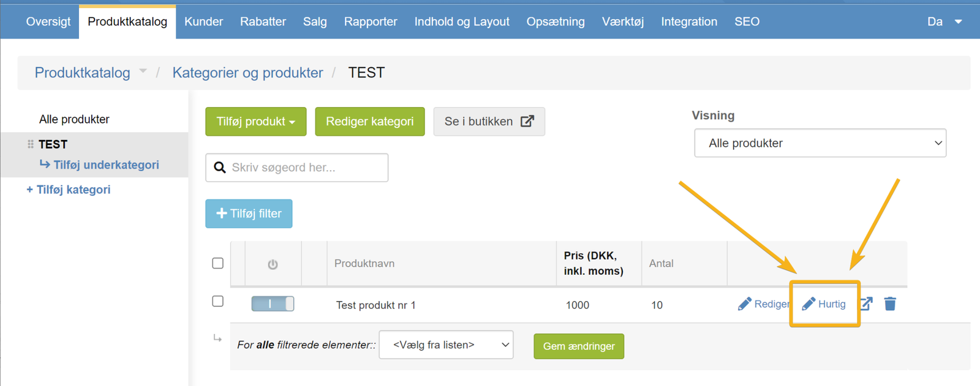Viewport: 980px width, 386px height.
Task: Switch to the Rabatter tab
Action: point(263,21)
